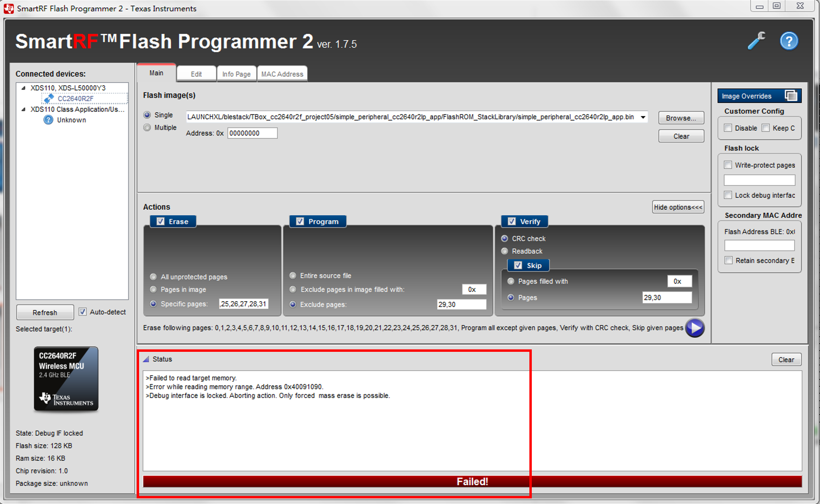Edit the flash Address 0x field
This screenshot has height=504, width=820.
click(x=252, y=133)
